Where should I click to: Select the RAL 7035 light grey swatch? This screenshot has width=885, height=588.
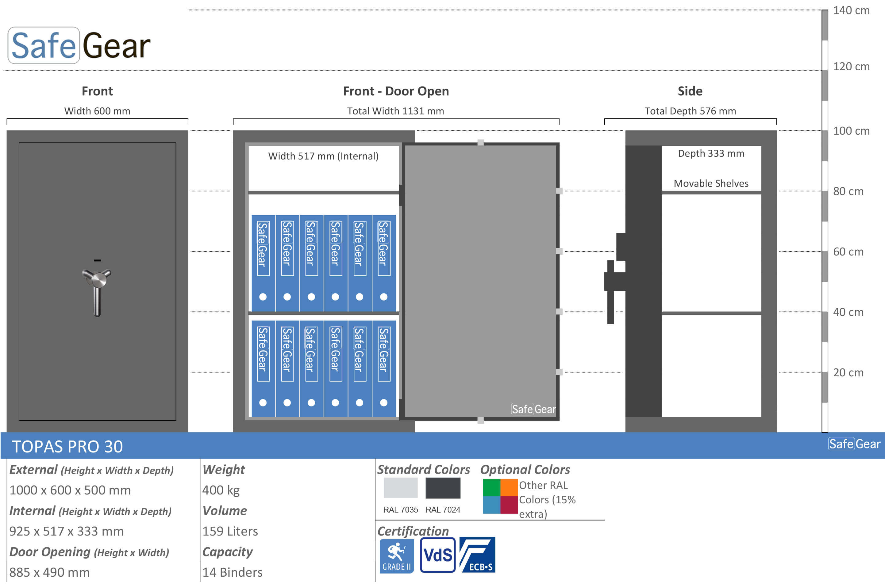click(x=401, y=488)
